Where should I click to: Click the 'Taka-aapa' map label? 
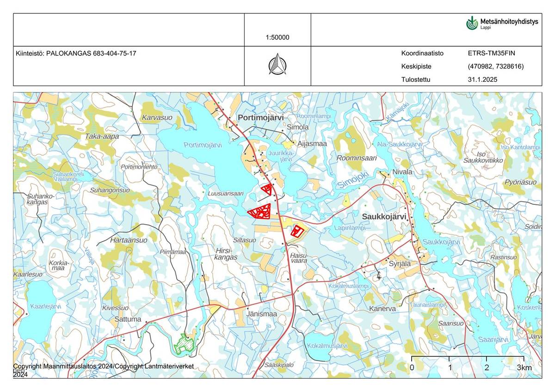pyautogui.click(x=102, y=136)
